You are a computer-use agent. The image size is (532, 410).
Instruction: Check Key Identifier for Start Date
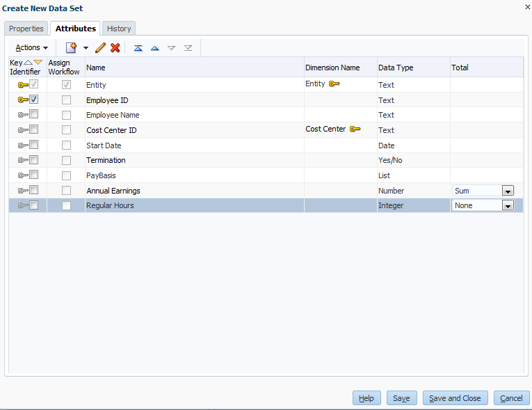(33, 145)
